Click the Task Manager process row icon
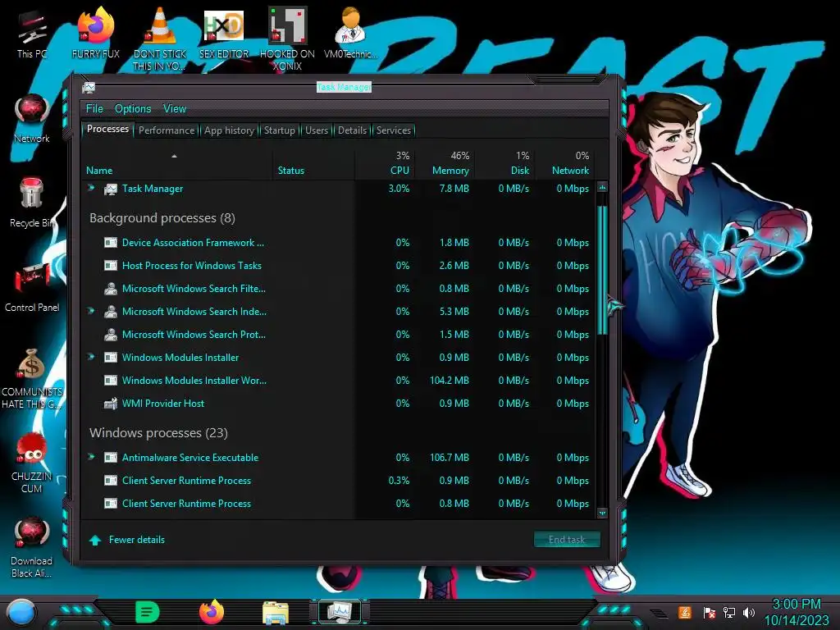 [x=111, y=189]
